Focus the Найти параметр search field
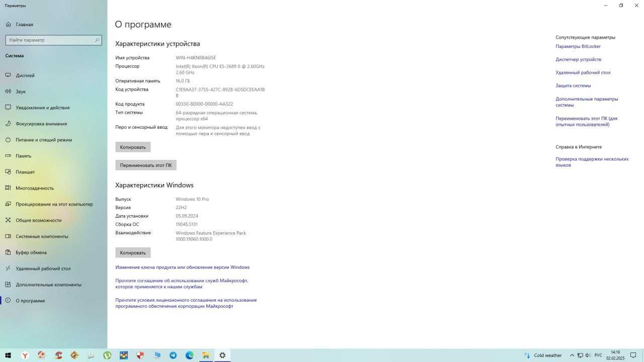 click(x=53, y=40)
